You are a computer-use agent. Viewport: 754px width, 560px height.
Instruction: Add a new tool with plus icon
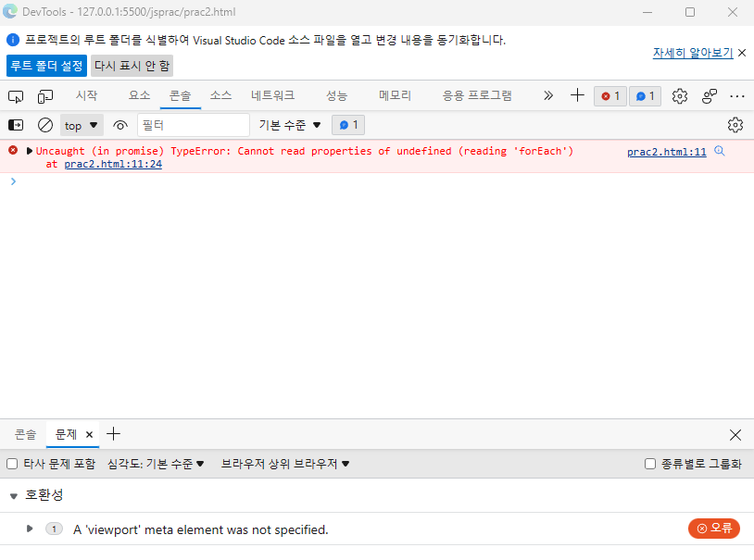click(577, 95)
